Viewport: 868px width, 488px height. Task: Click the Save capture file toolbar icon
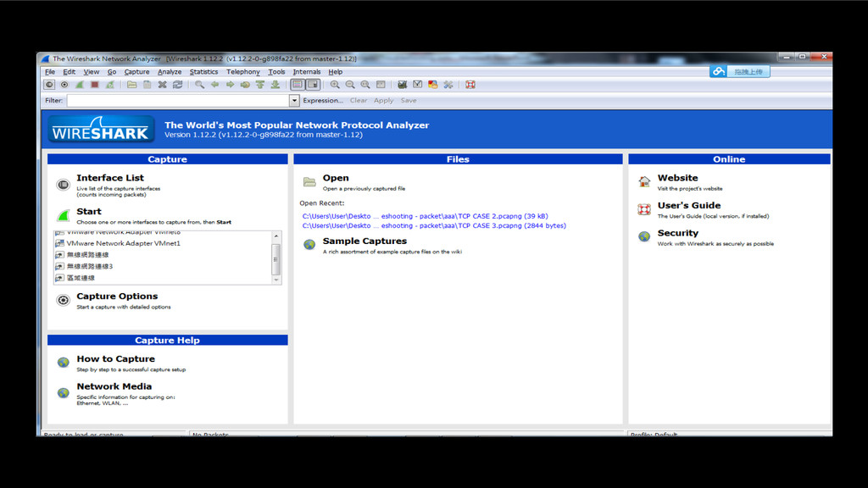coord(147,85)
